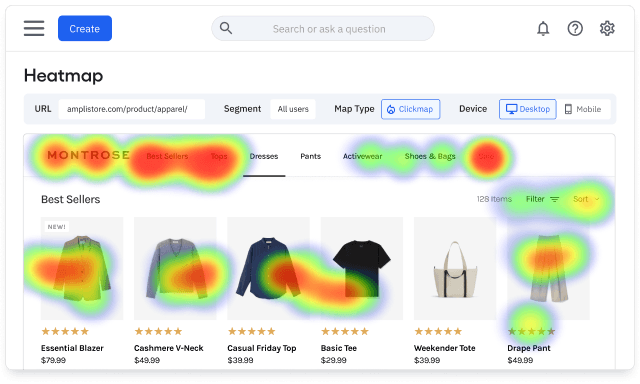
Task: Click the Essential Blazer product image
Action: tap(82, 268)
